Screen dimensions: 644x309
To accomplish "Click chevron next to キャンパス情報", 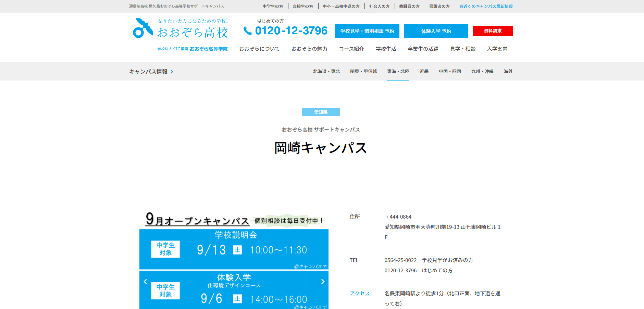I will [x=172, y=72].
